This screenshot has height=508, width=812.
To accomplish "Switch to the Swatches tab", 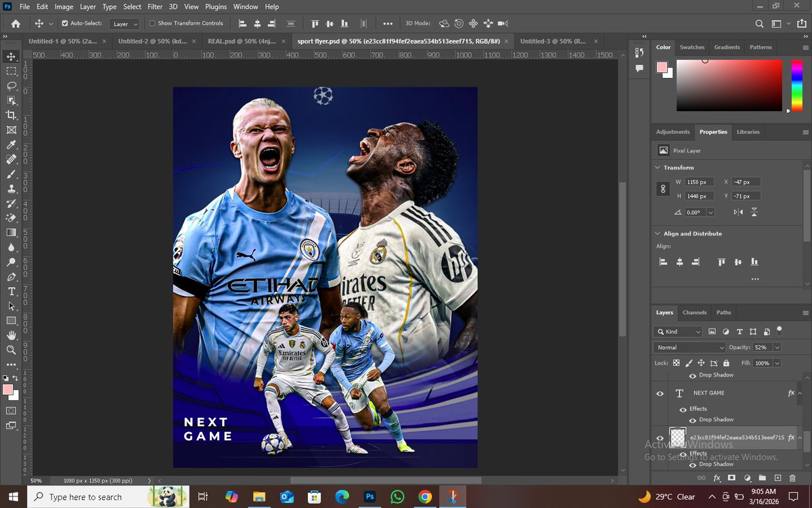I will (692, 47).
